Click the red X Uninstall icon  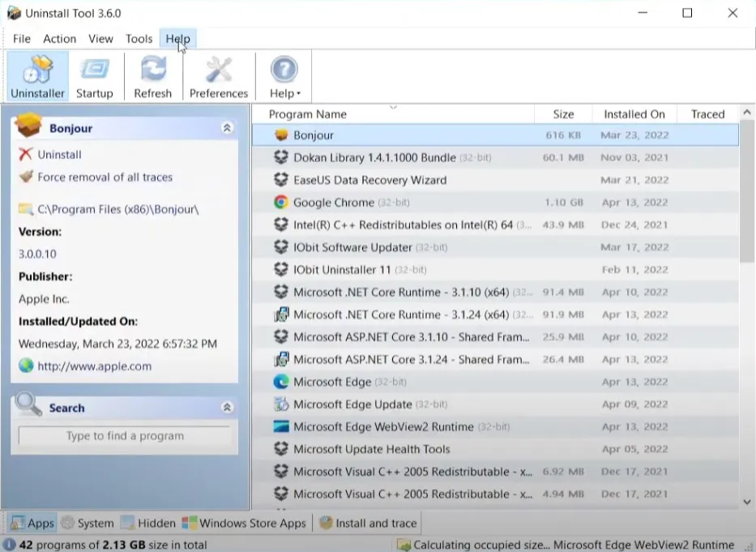[26, 154]
